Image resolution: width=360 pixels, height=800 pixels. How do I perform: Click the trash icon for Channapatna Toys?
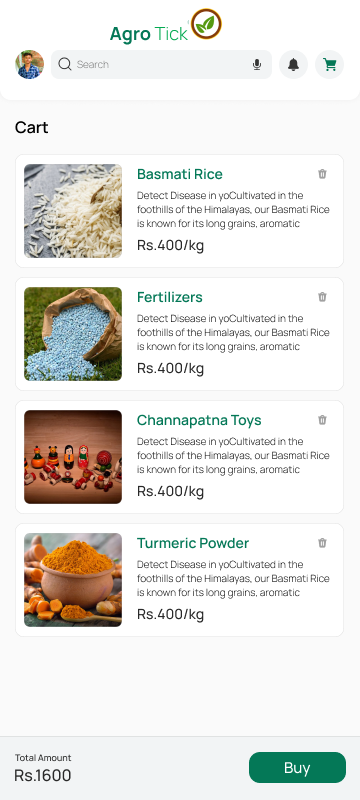click(x=322, y=420)
